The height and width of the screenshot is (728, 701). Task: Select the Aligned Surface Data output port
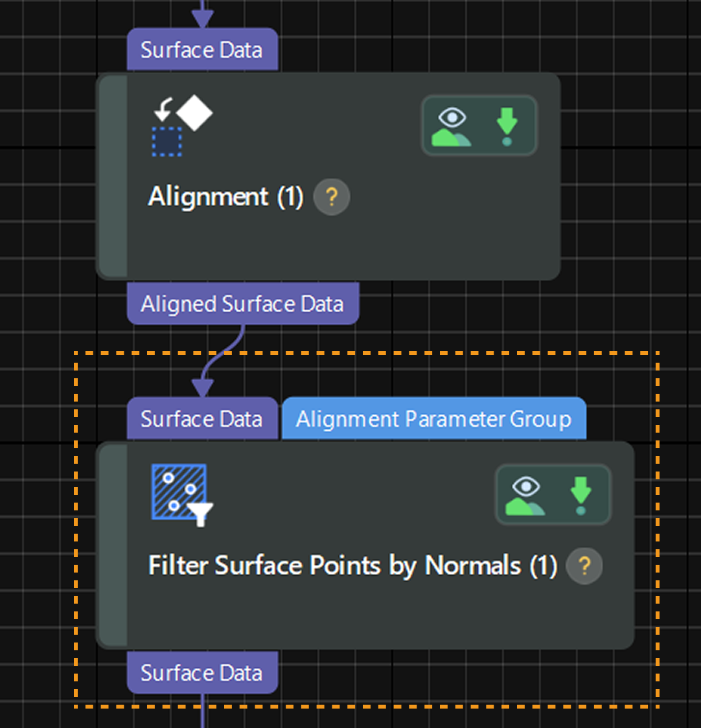pyautogui.click(x=242, y=304)
